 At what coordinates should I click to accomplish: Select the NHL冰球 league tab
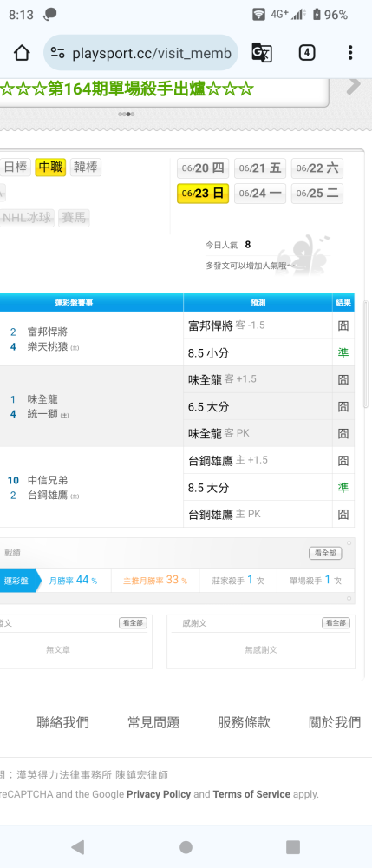(27, 218)
